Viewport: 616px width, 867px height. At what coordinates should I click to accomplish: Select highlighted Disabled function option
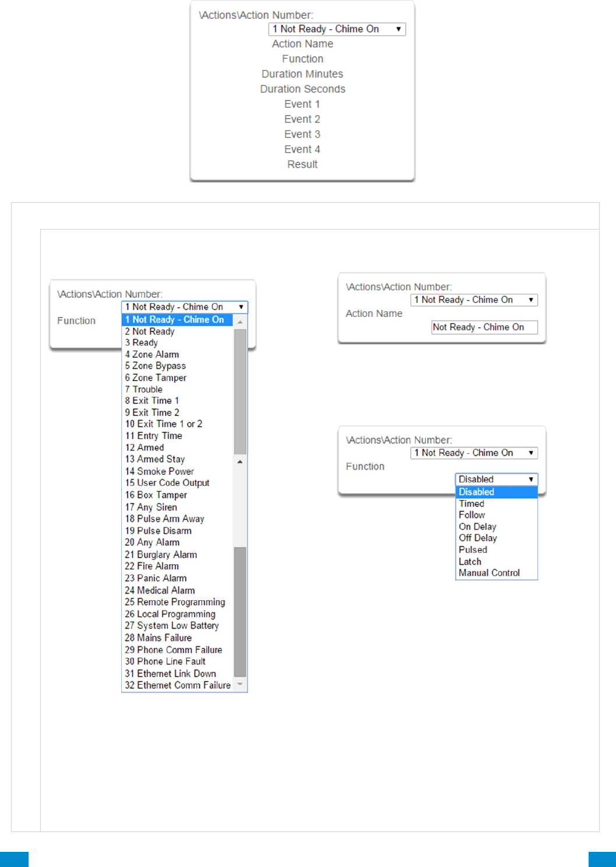click(496, 492)
